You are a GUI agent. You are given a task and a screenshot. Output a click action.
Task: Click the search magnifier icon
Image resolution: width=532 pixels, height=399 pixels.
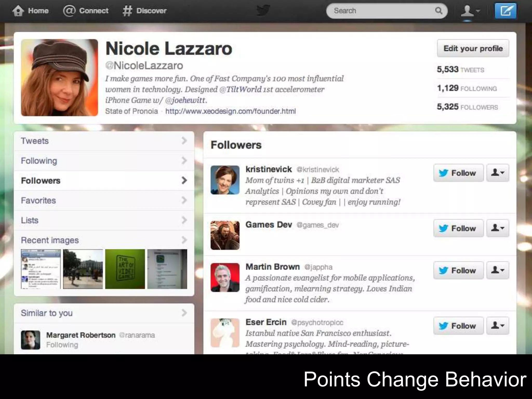pyautogui.click(x=438, y=11)
